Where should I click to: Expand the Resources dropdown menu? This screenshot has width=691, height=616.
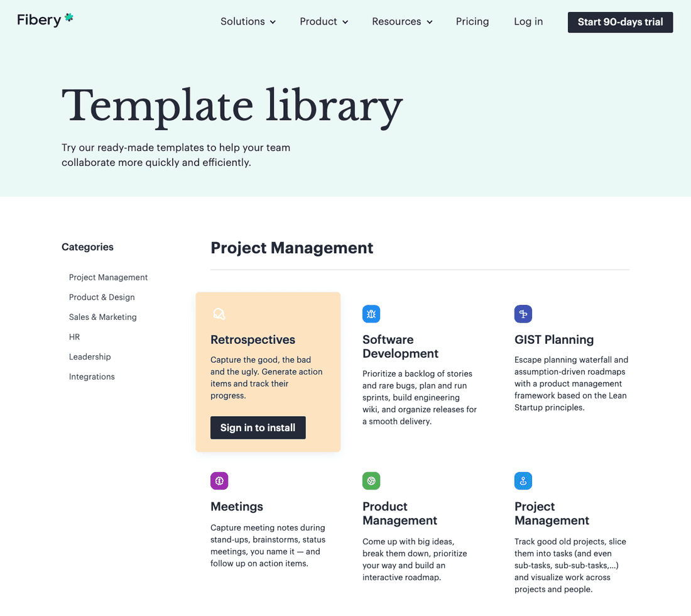pos(401,21)
